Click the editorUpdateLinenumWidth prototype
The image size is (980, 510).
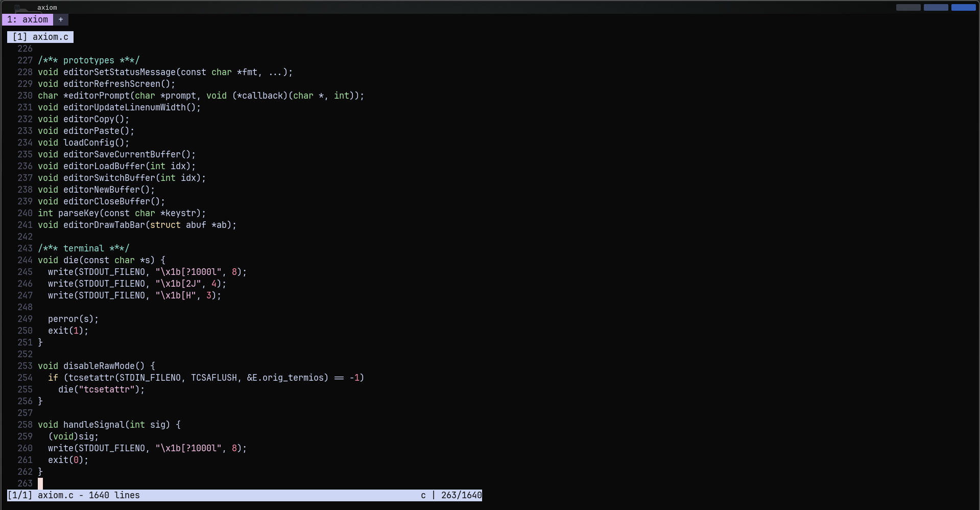pos(119,107)
